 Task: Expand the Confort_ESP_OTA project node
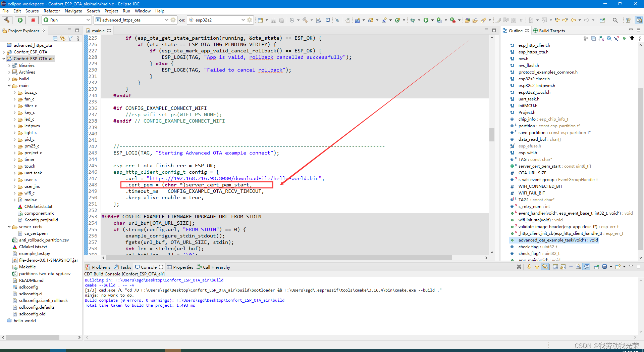point(4,52)
